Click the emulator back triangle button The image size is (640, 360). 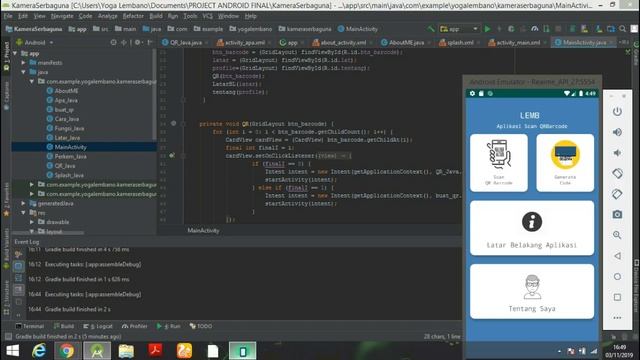(617, 256)
